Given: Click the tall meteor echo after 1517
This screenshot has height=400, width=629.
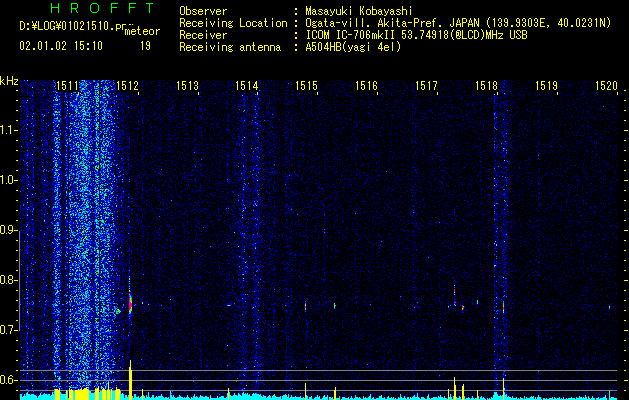Looking at the screenshot, I should click(x=455, y=295).
